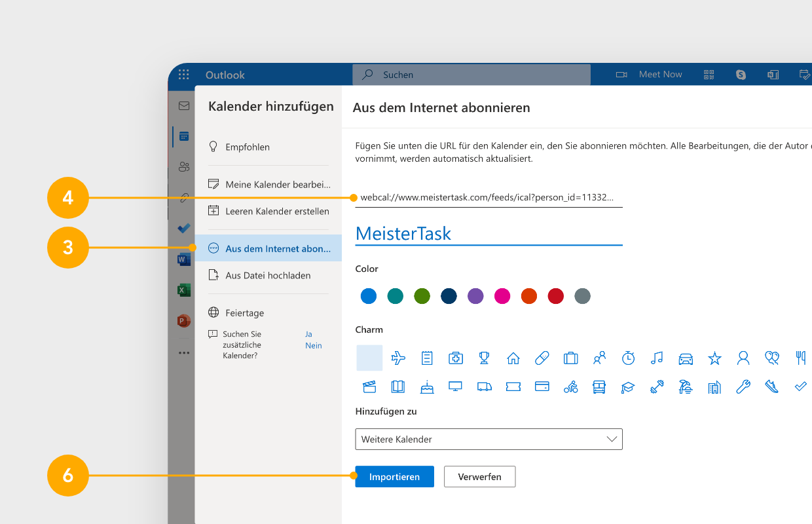Choose the open book charm

point(398,386)
